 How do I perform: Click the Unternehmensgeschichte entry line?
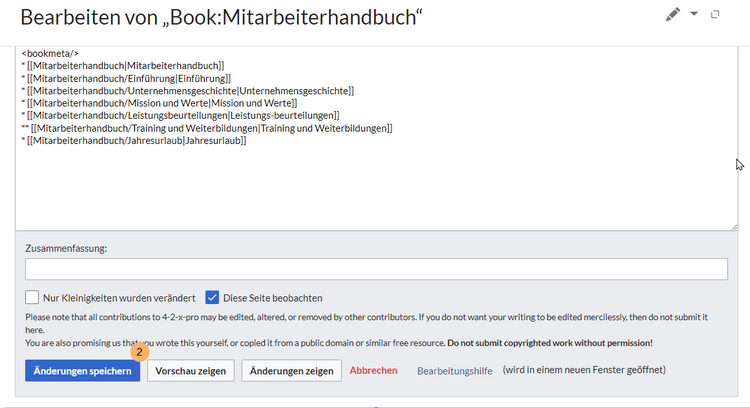tap(190, 91)
